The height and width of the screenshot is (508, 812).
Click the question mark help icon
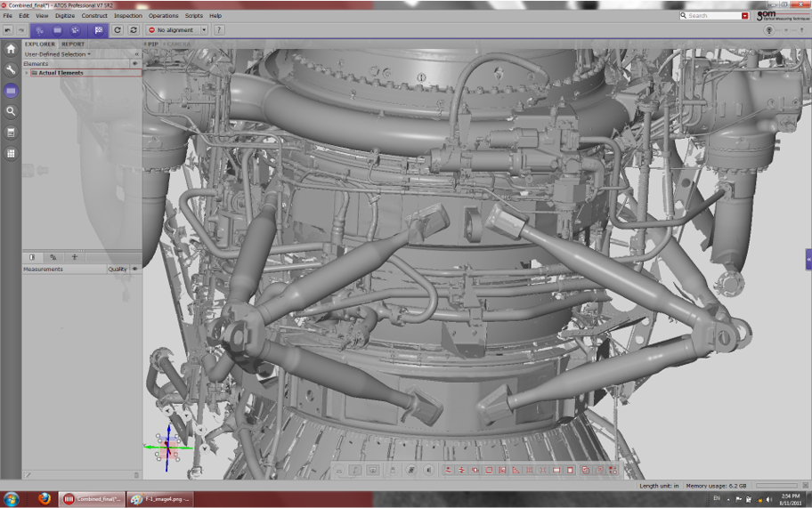[219, 30]
